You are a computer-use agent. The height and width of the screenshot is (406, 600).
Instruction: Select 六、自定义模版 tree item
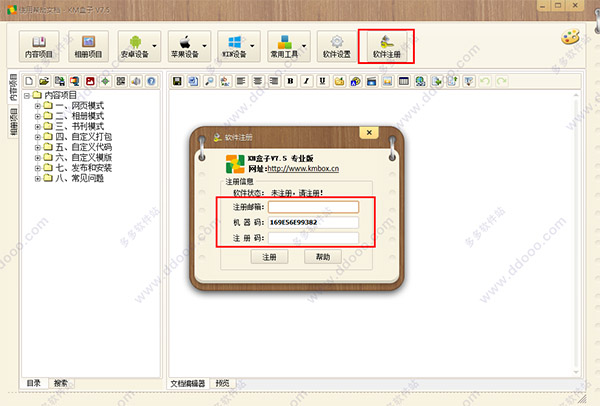pyautogui.click(x=84, y=157)
